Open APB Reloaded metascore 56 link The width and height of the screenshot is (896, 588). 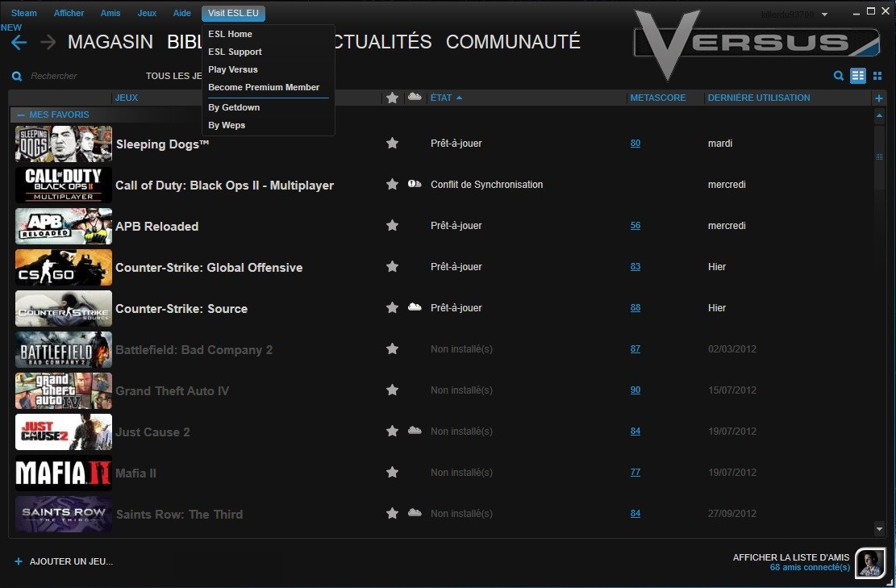636,225
